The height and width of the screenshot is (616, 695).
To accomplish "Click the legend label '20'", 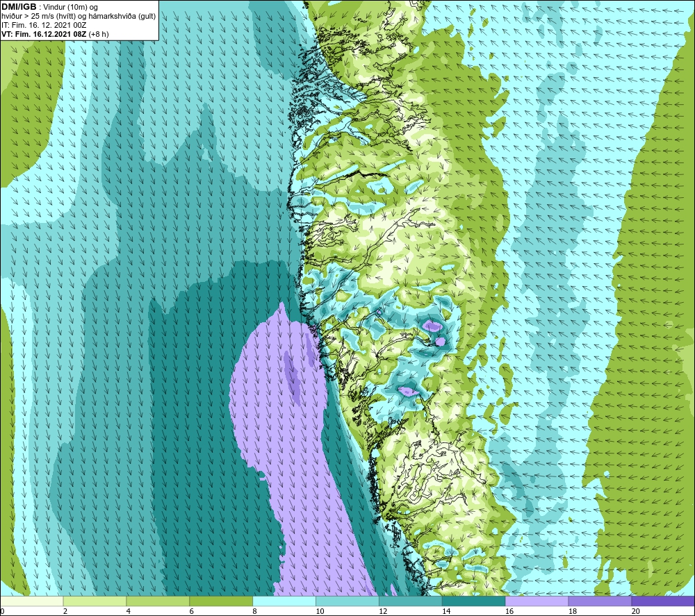I will (x=635, y=611).
